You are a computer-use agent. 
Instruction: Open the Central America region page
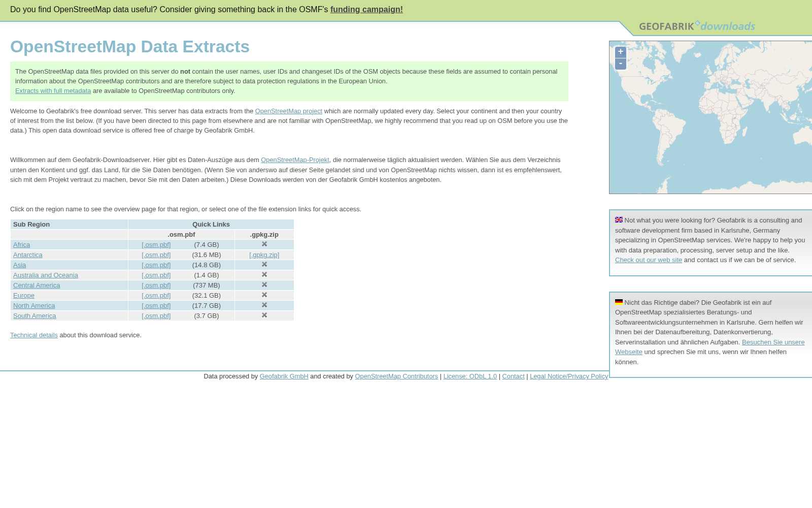[x=37, y=285]
